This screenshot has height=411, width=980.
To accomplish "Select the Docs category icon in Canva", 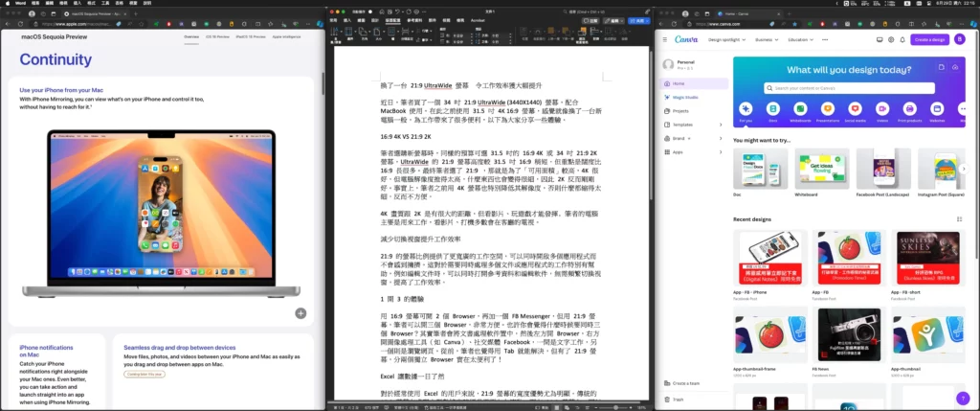I will point(773,108).
